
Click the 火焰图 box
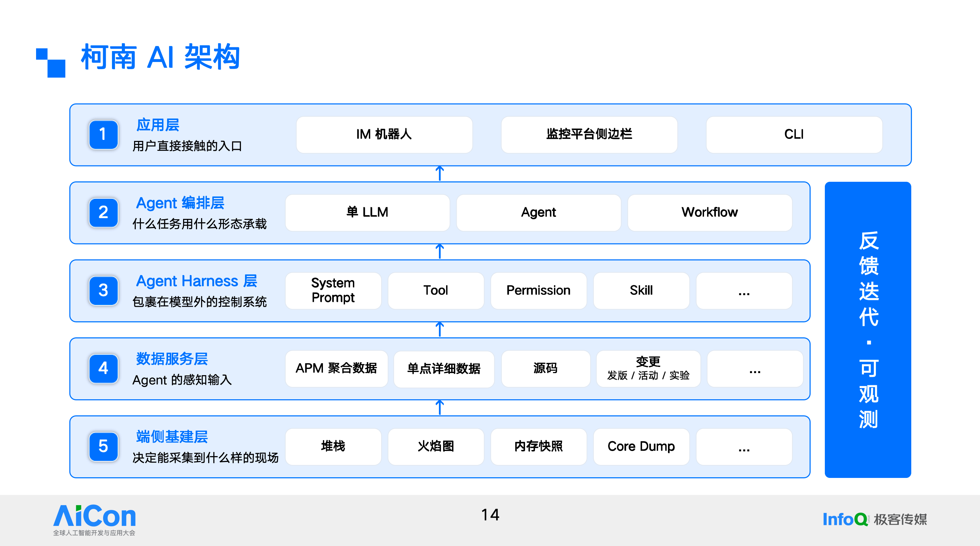point(436,447)
